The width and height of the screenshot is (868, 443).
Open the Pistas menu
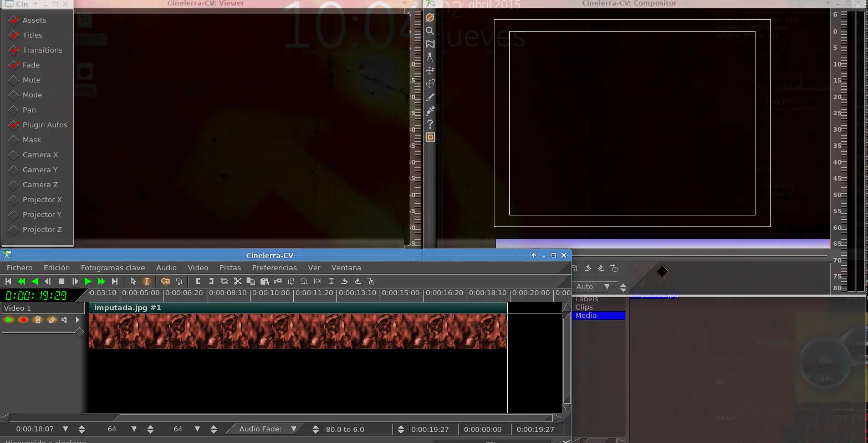[230, 267]
